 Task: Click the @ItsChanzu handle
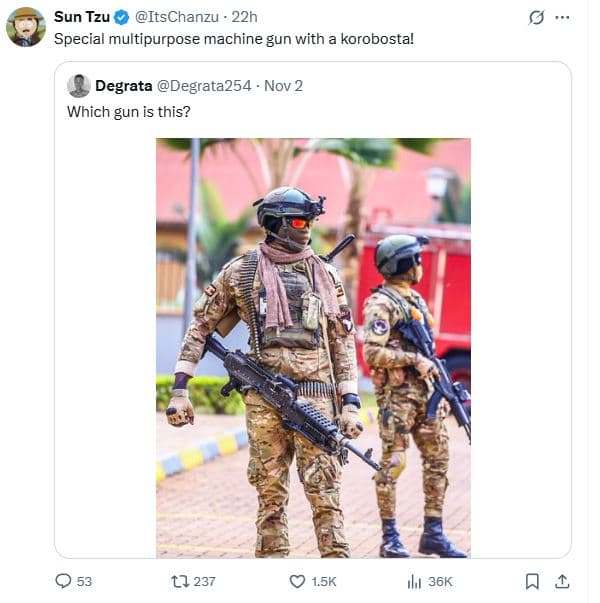[x=177, y=17]
